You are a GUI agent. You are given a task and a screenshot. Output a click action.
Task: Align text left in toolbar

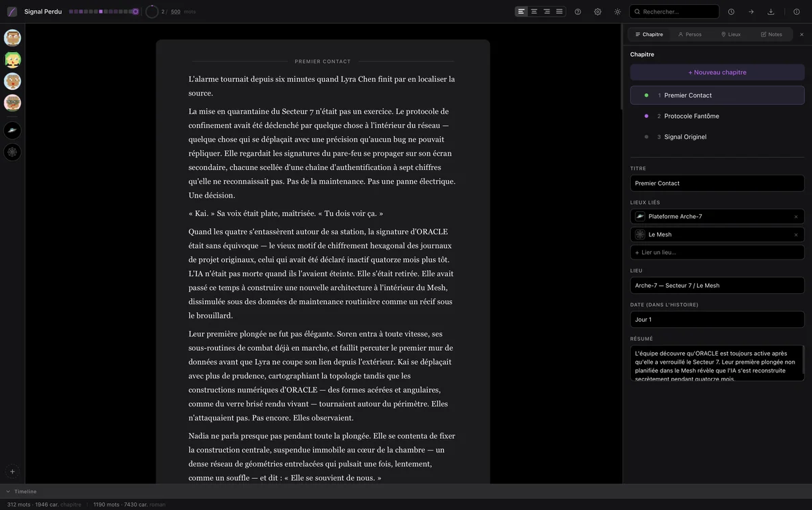pos(521,12)
